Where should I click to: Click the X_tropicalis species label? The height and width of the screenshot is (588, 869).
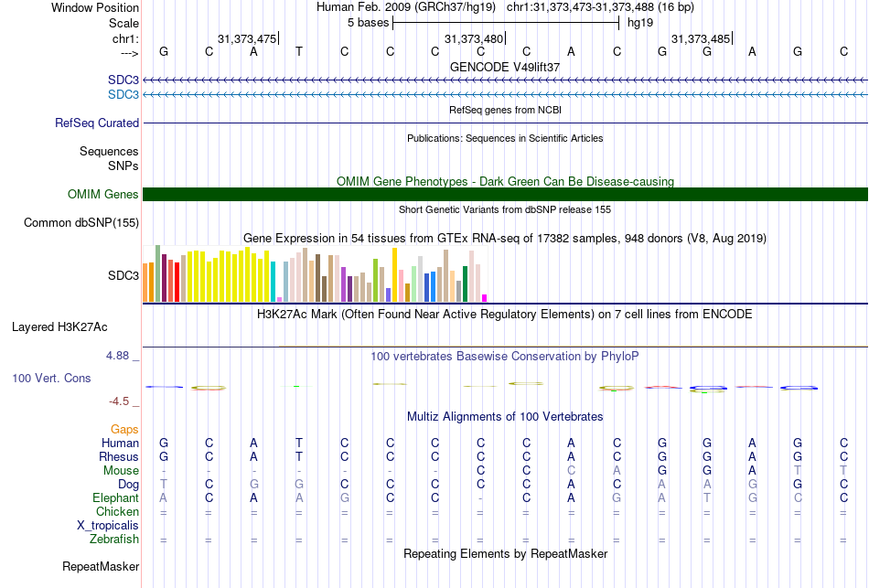click(108, 526)
